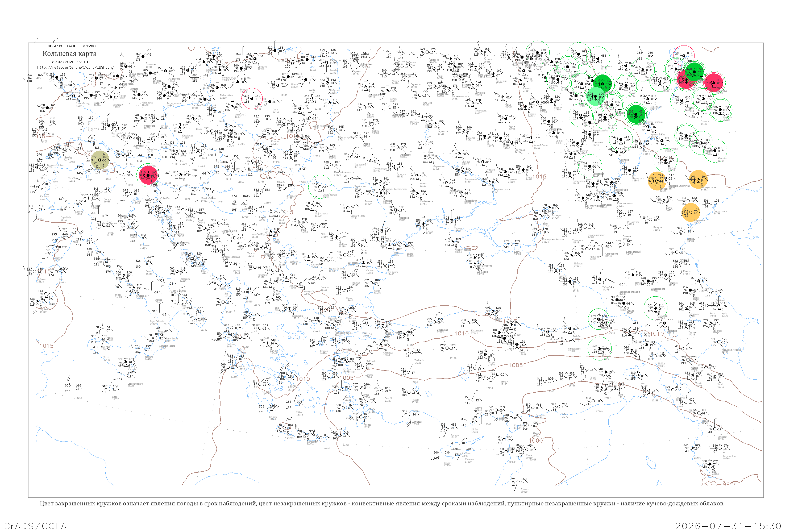Click the station label "Geneve-Cointrin 6700"
The image size is (798, 532).
(x=55, y=166)
